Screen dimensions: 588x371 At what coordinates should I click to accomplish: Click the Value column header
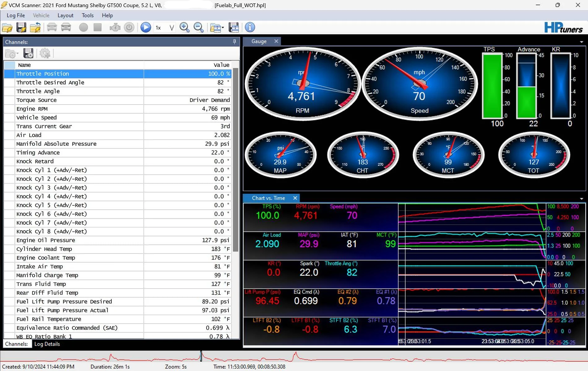pos(188,65)
